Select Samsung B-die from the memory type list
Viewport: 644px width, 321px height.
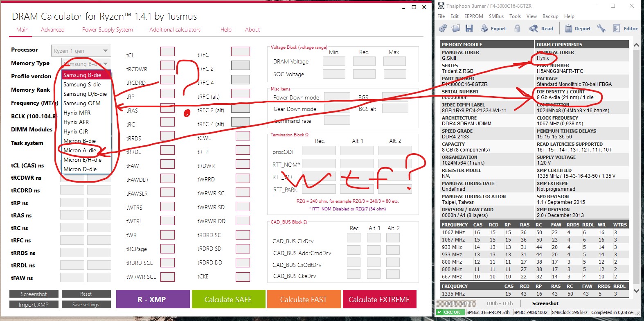86,75
